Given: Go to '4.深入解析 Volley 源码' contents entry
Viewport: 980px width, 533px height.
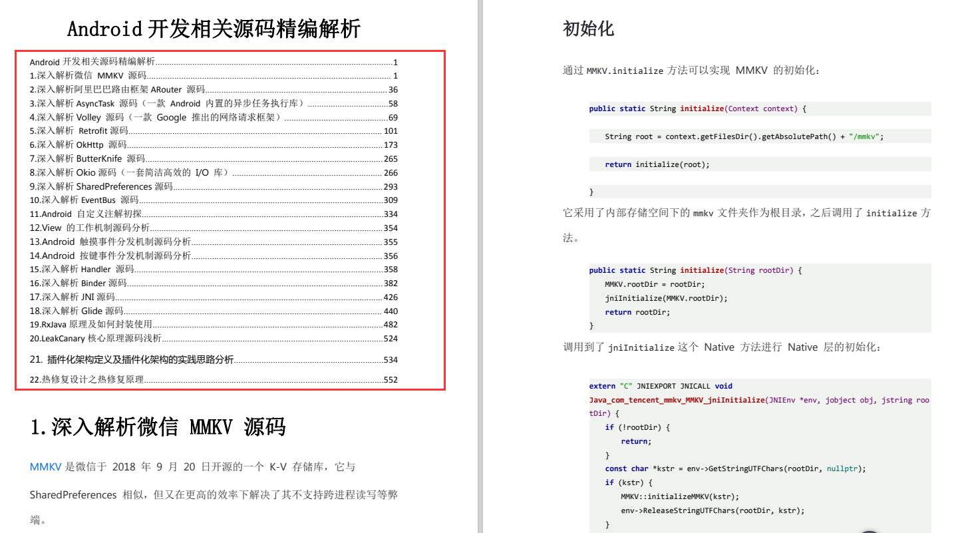Looking at the screenshot, I should (x=214, y=118).
